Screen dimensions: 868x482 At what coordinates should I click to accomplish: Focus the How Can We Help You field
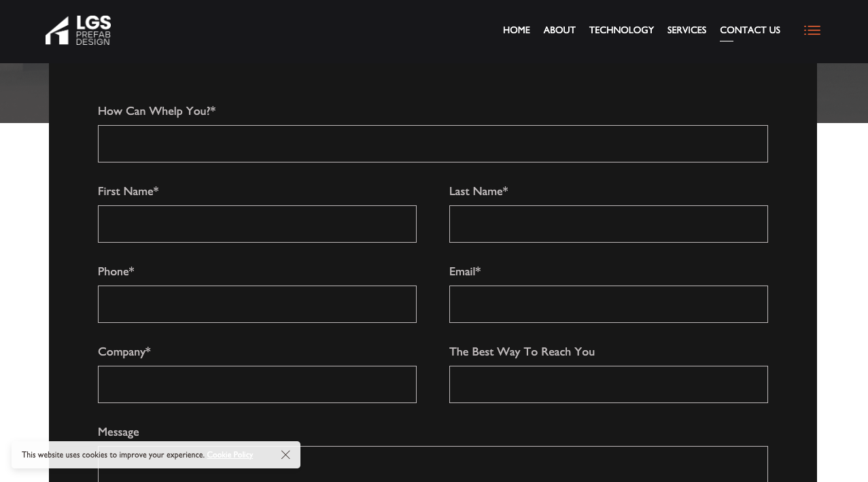(x=433, y=143)
